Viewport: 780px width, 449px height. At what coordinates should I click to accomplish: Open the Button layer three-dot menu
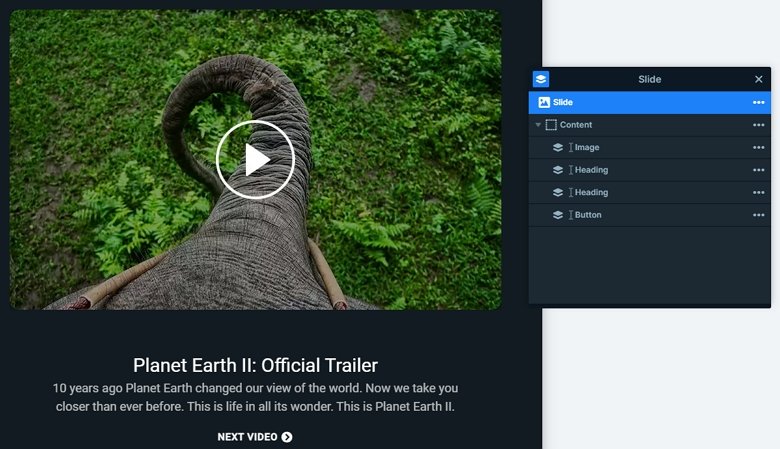click(759, 215)
